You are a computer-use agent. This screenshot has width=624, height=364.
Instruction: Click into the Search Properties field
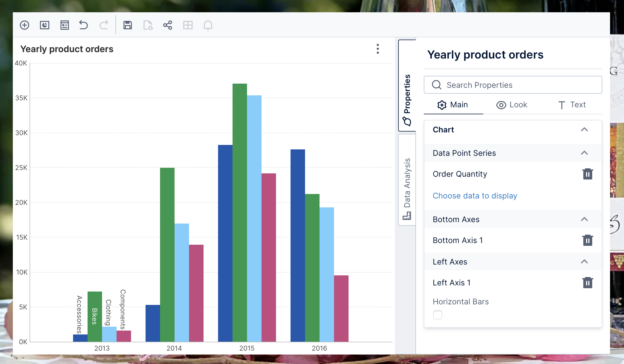point(513,85)
